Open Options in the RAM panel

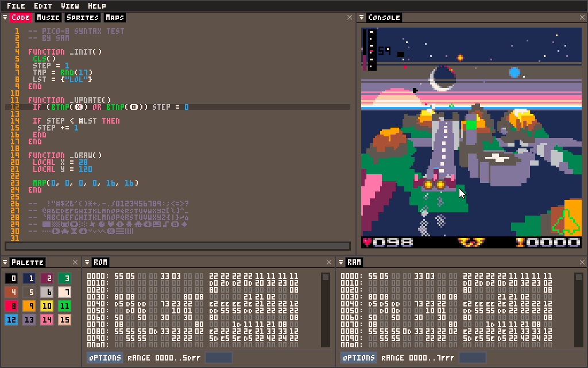pyautogui.click(x=358, y=358)
